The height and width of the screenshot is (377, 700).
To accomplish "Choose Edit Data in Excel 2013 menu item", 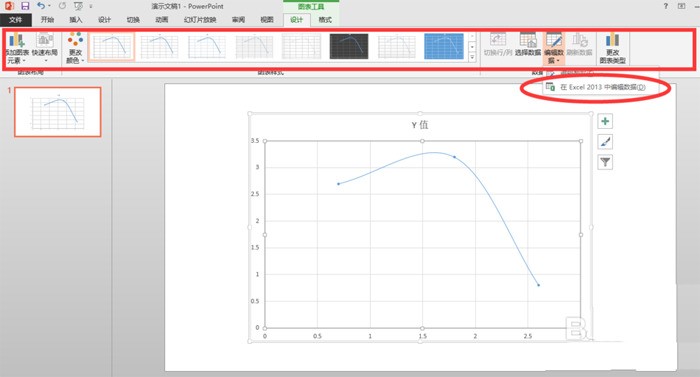I will [x=596, y=87].
